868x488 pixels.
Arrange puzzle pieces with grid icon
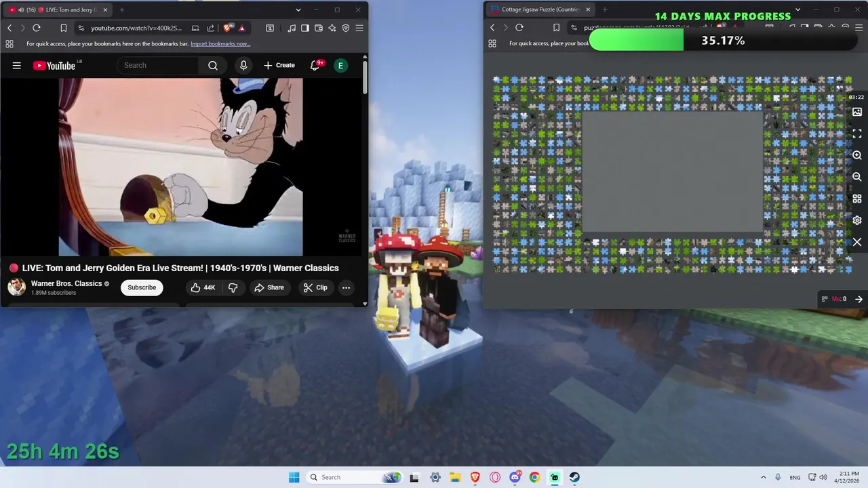(x=857, y=199)
